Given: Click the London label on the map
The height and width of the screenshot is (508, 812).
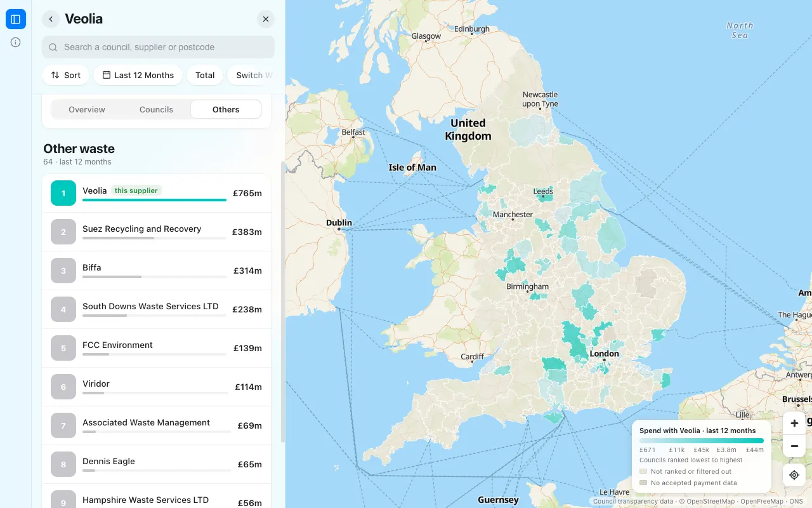Looking at the screenshot, I should (x=604, y=354).
